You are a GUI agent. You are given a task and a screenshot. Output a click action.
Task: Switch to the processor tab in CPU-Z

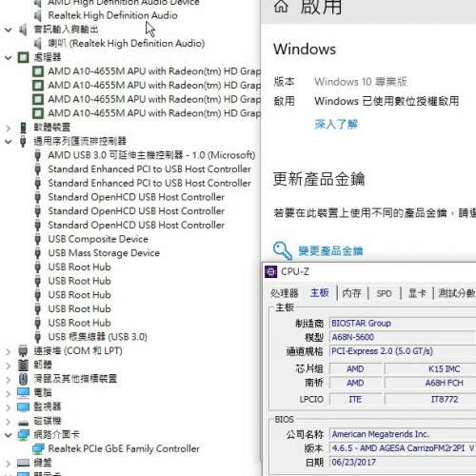285,292
